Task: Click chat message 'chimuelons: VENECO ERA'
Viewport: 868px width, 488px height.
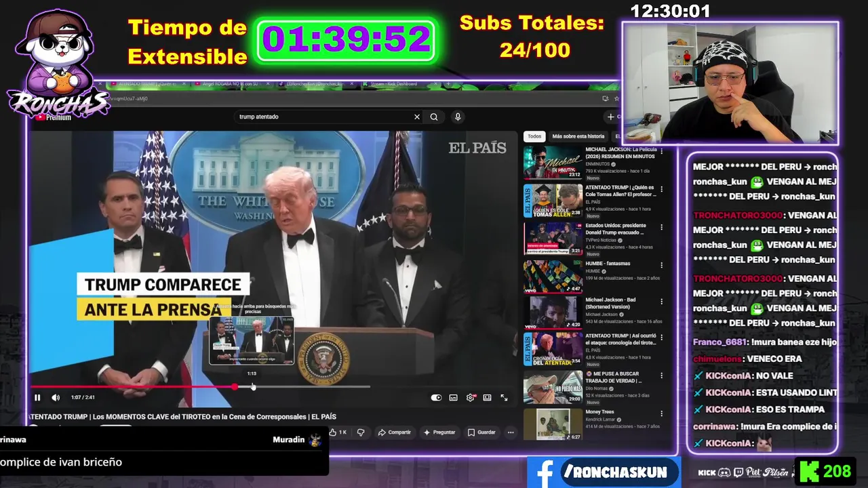Action: 747,359
